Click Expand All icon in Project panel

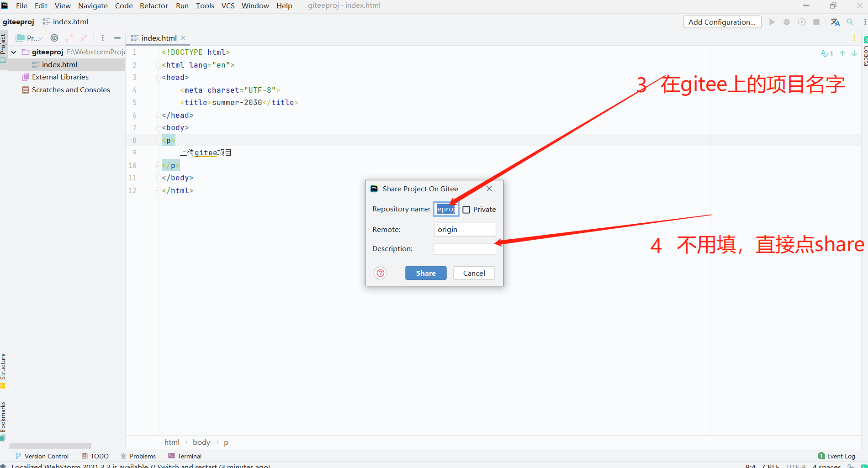coord(69,38)
